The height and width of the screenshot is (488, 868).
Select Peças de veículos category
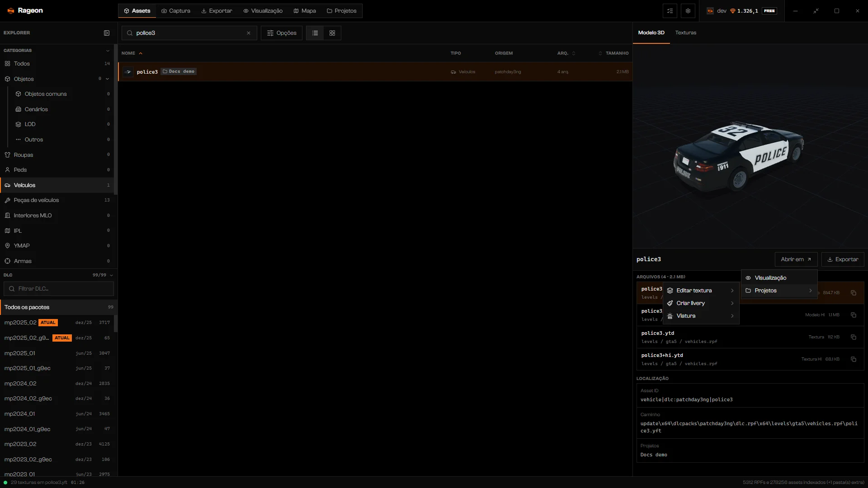pyautogui.click(x=57, y=200)
